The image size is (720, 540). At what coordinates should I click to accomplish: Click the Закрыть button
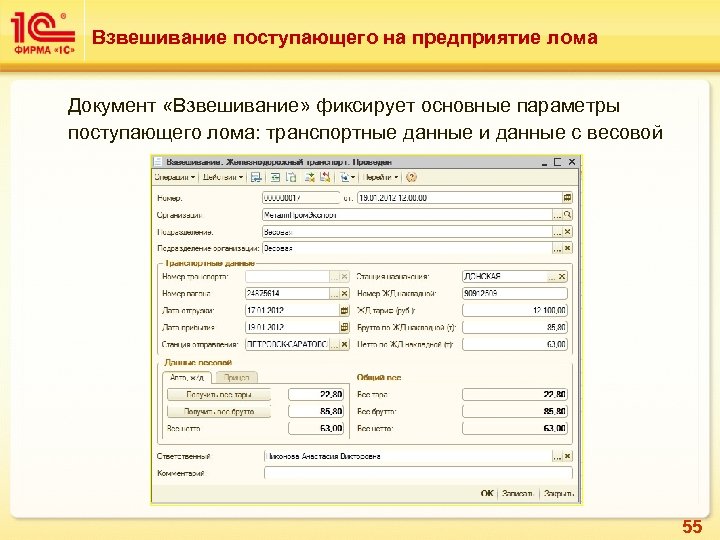coord(558,494)
